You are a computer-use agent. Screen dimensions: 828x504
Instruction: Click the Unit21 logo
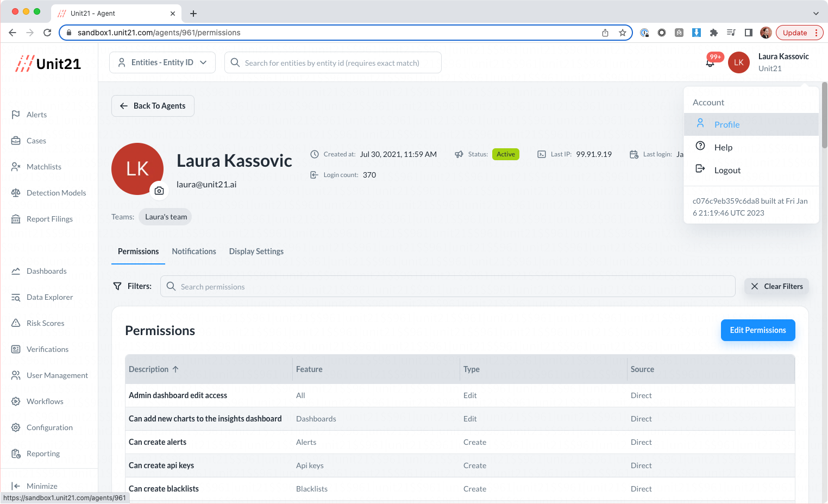[48, 64]
